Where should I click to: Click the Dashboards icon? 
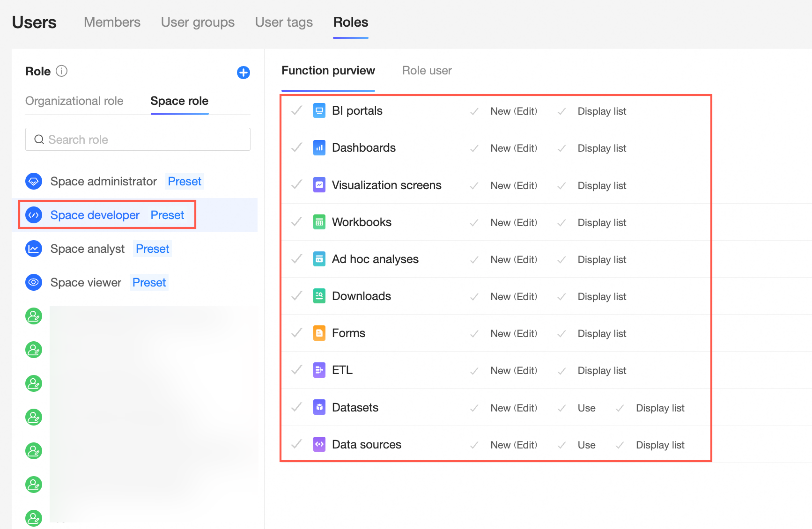point(319,148)
